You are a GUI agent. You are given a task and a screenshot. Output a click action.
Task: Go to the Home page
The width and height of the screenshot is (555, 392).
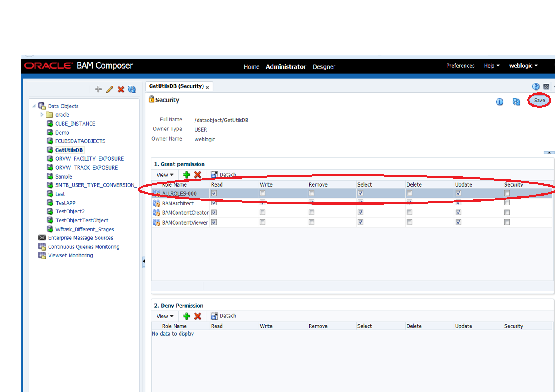[x=252, y=67]
